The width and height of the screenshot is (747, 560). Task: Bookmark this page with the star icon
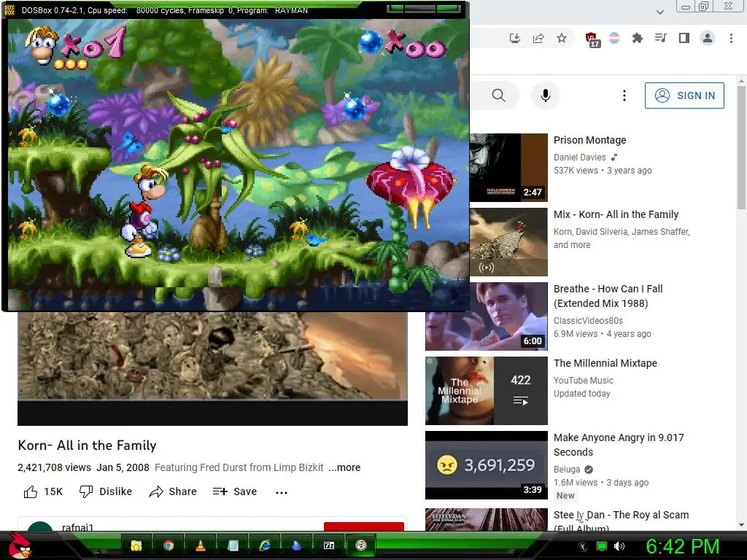point(562,38)
